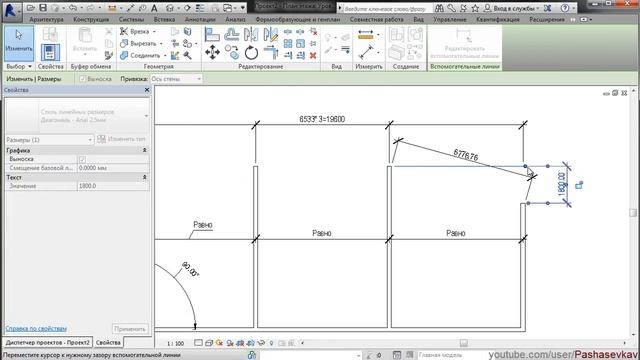Click the binoculars search icon

click(x=439, y=8)
